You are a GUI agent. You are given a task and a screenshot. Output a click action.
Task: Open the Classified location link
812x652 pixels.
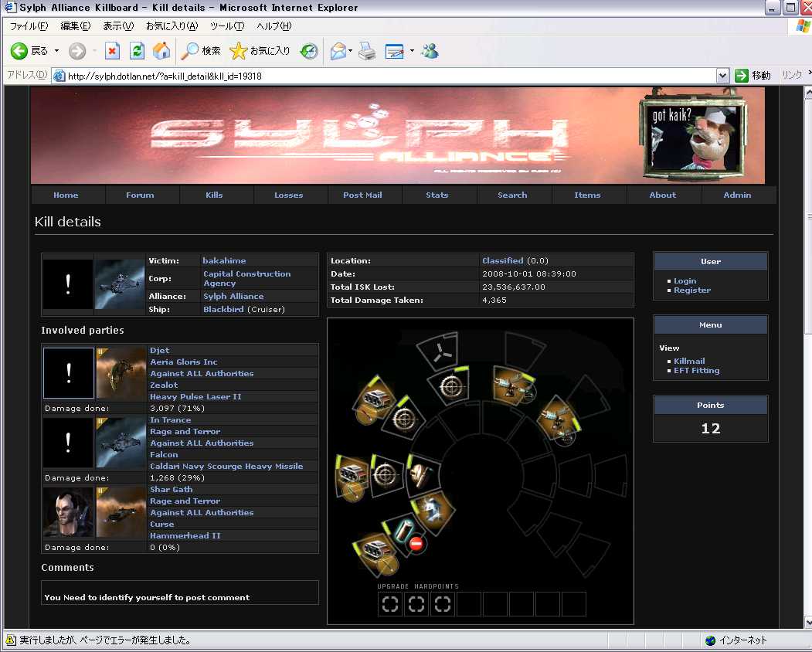503,260
